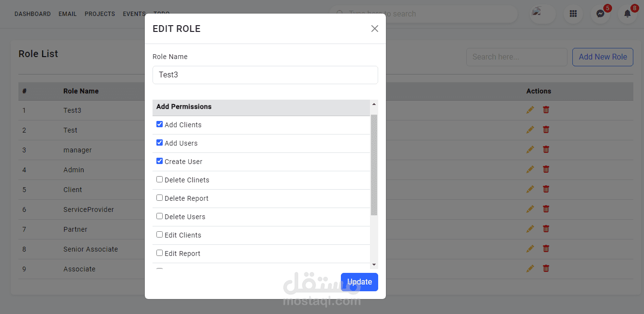Go to the Projects menu item
Viewport: 644px width, 314px height.
coord(100,14)
